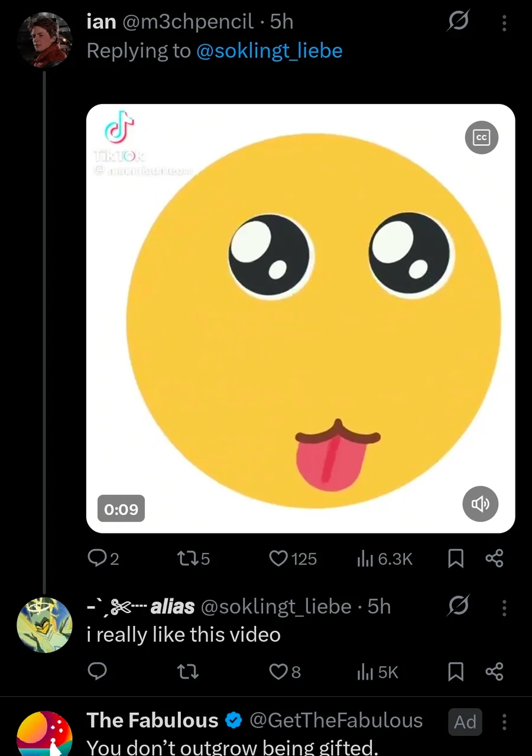Open the more options menu on alias's reply
532x756 pixels.
click(504, 607)
